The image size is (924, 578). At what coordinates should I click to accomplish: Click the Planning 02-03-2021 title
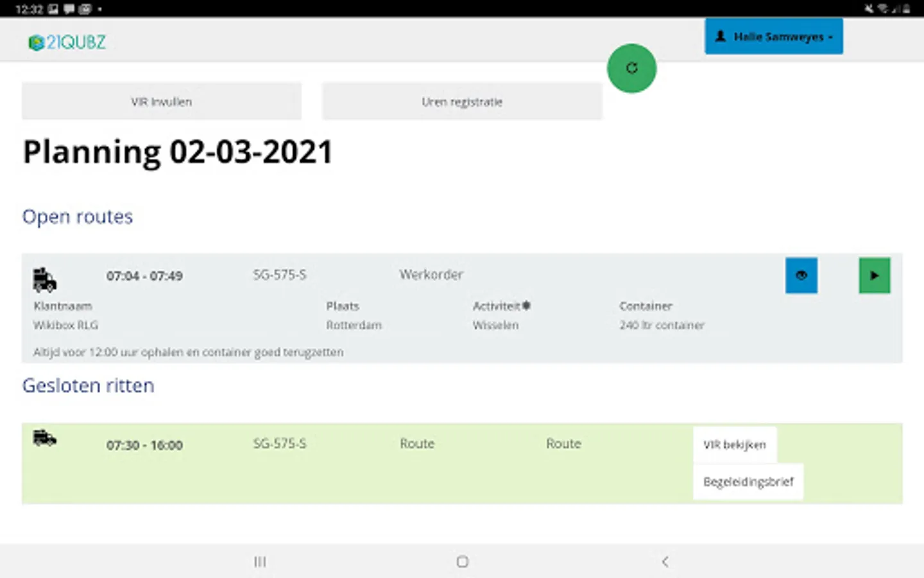tap(178, 152)
